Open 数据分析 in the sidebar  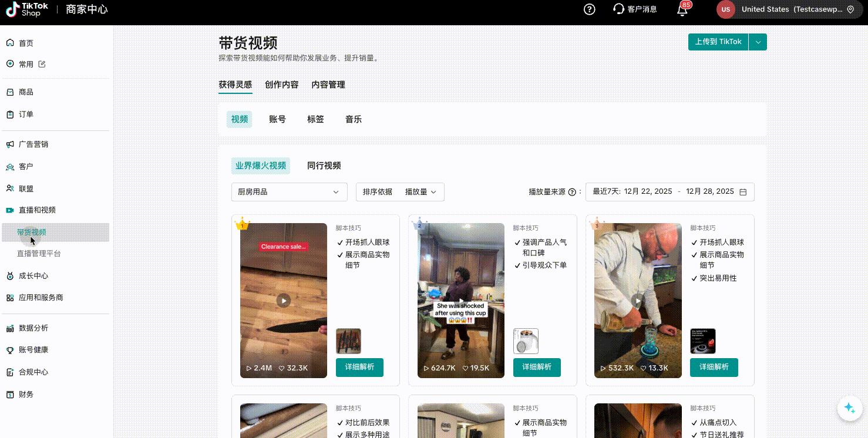[x=33, y=328]
